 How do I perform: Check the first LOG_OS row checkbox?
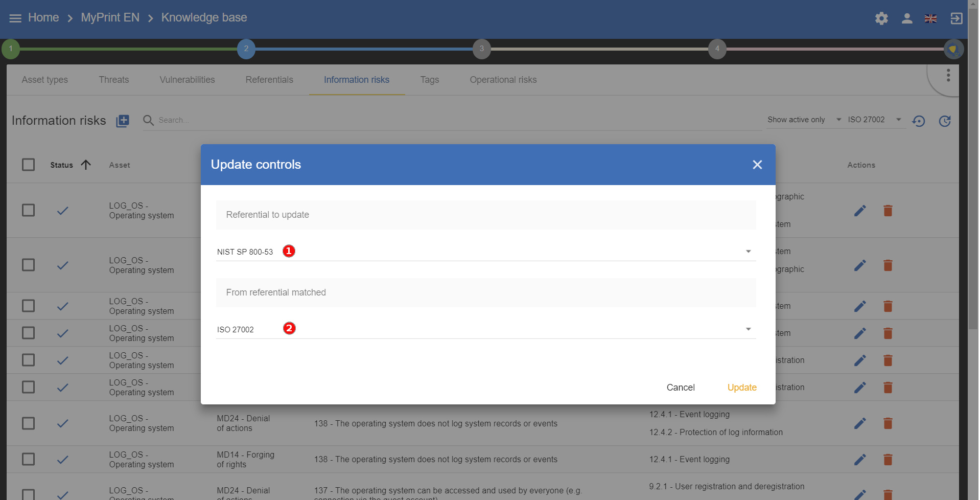[x=29, y=211]
